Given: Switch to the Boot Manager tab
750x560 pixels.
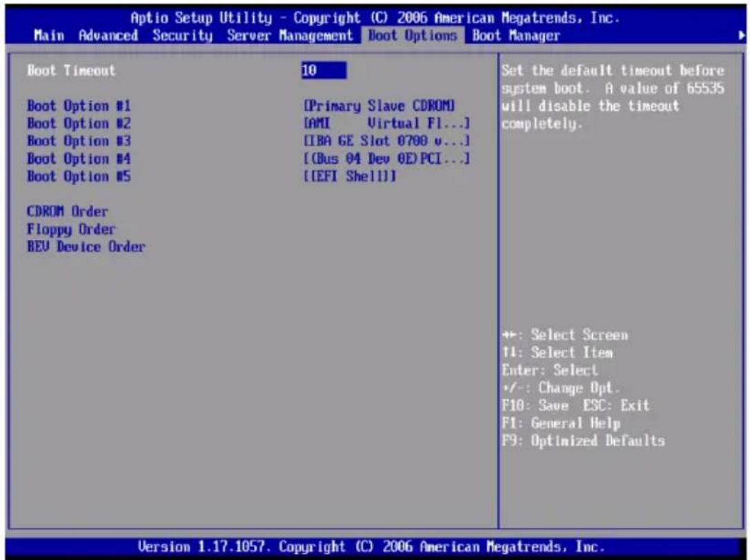Looking at the screenshot, I should click(x=515, y=35).
